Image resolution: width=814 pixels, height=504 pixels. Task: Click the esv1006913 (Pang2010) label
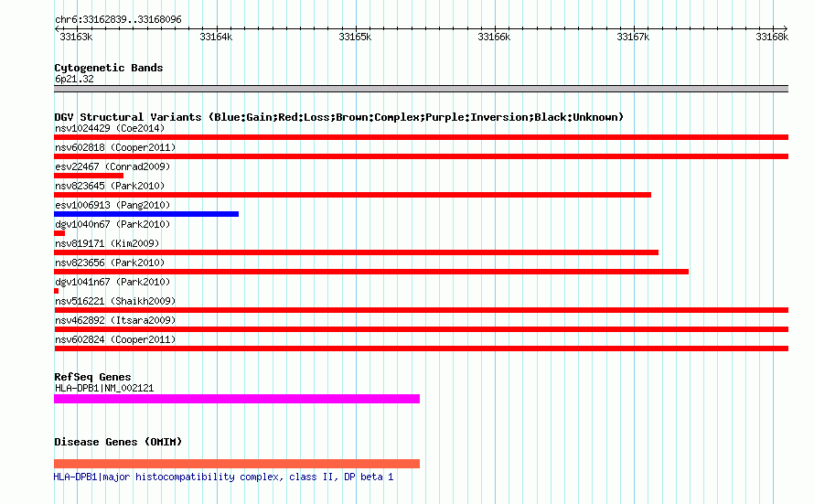[x=112, y=205]
